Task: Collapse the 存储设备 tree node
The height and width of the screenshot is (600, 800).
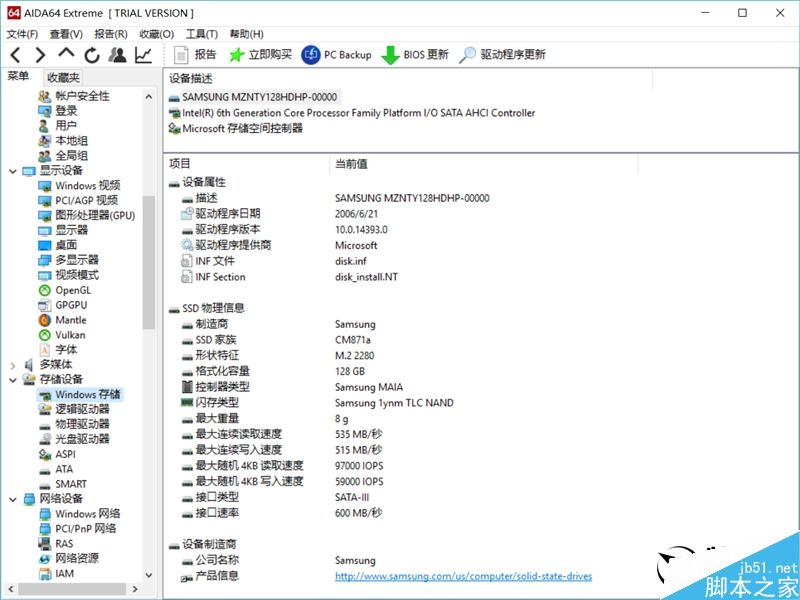Action: tap(13, 380)
